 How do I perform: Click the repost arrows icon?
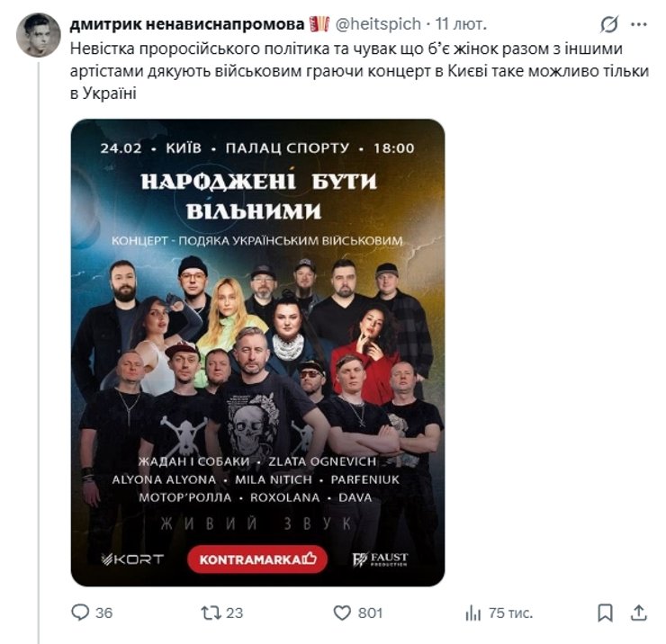[211, 613]
